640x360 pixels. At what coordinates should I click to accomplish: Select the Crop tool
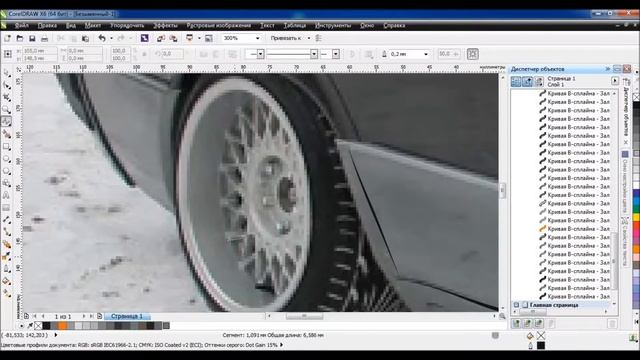(7, 98)
